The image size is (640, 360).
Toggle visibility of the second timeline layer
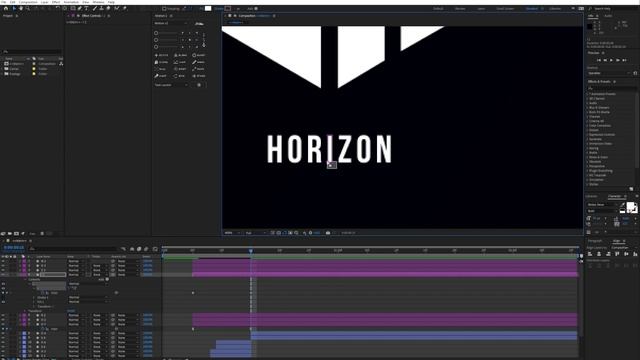tap(3, 265)
